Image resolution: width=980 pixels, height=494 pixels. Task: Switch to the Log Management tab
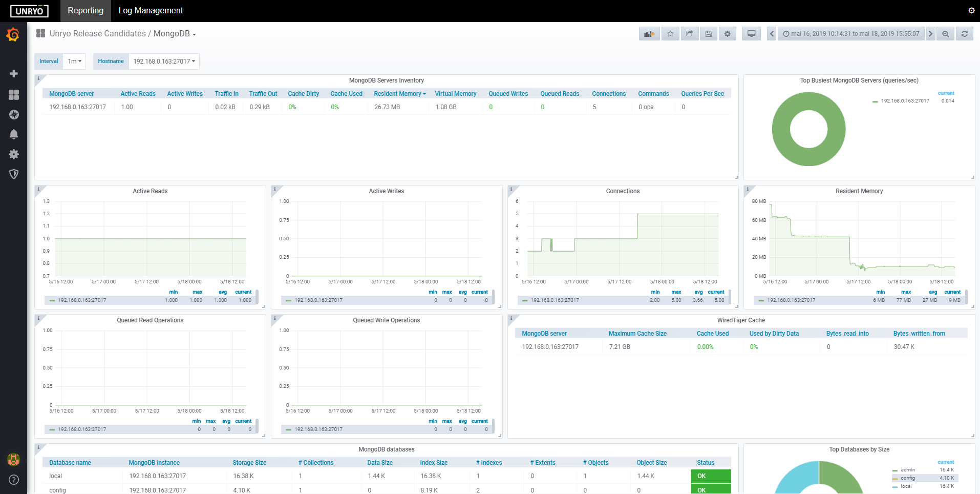[x=151, y=11]
